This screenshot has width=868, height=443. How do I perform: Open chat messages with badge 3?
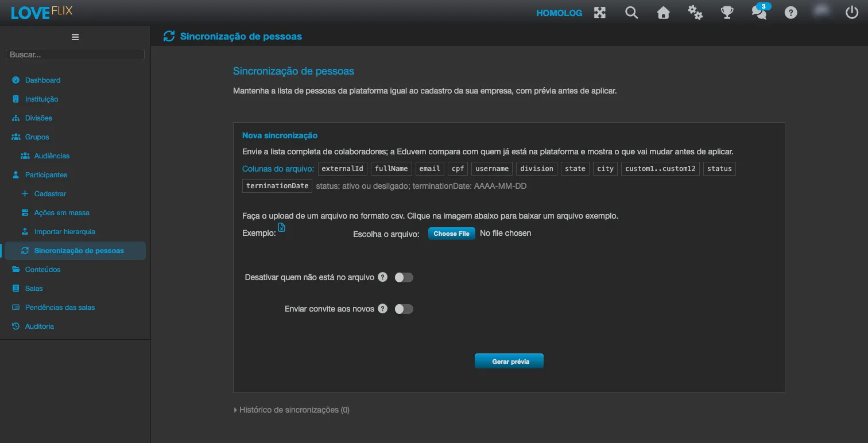point(760,11)
